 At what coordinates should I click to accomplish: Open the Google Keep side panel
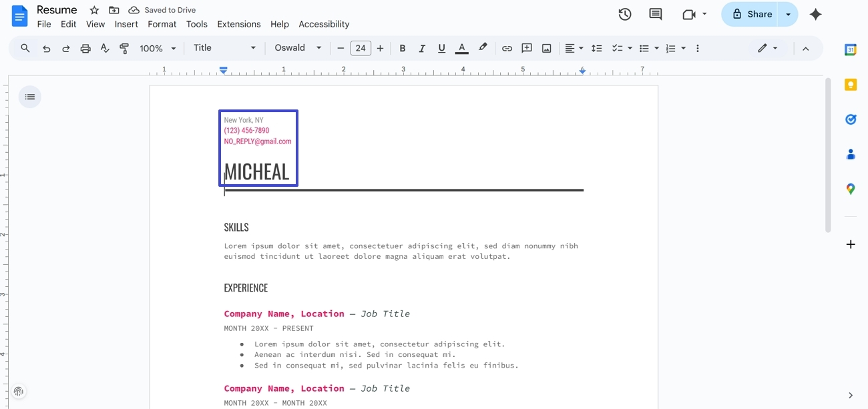850,85
